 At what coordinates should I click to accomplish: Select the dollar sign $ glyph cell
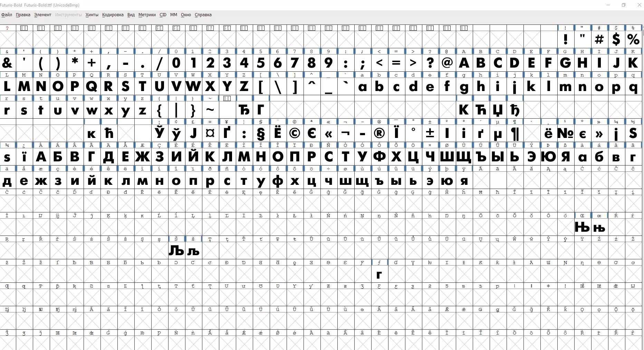[x=616, y=39]
